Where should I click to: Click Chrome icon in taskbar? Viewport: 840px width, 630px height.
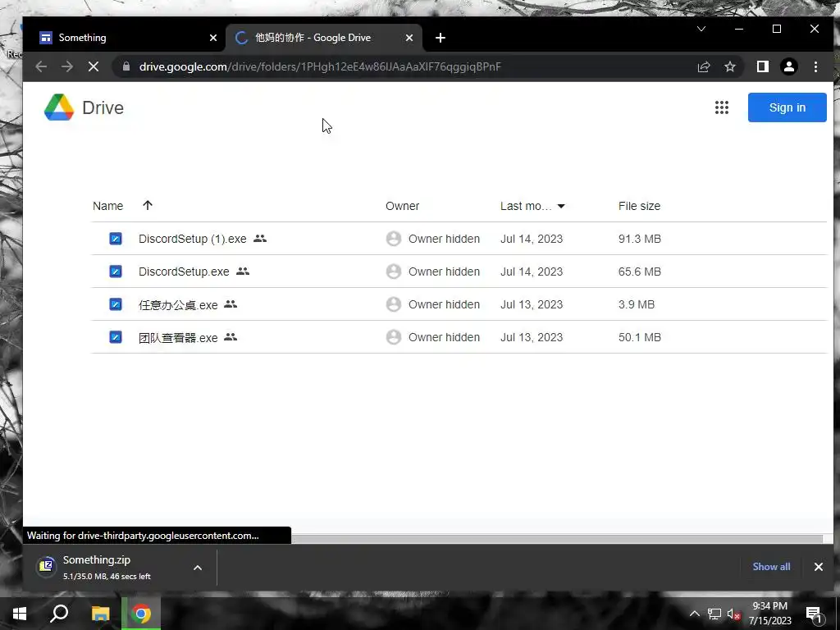(x=141, y=614)
